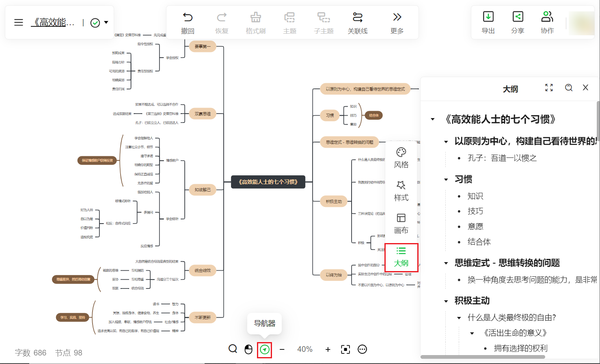
Task: Select the 双赢思维 mind map node
Action: point(203,114)
